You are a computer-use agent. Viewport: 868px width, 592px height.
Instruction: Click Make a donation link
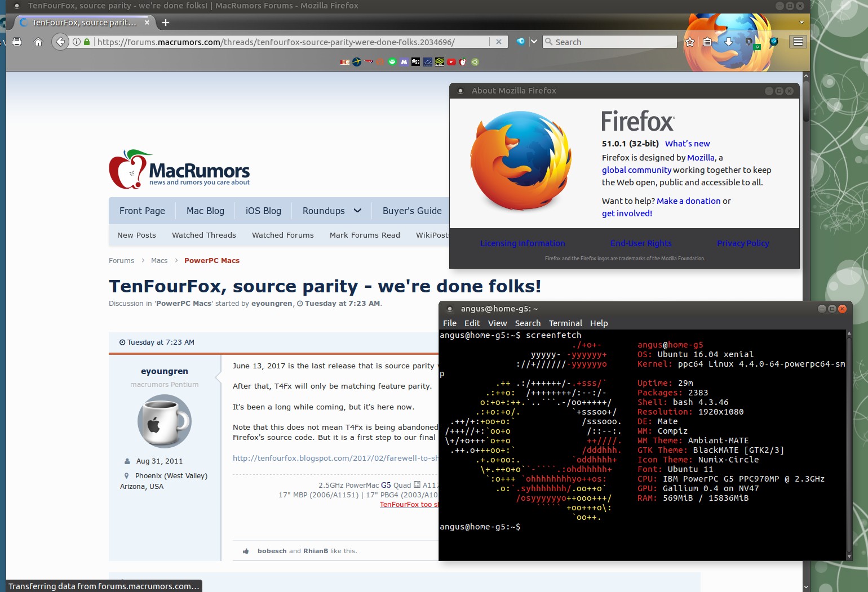pos(688,201)
